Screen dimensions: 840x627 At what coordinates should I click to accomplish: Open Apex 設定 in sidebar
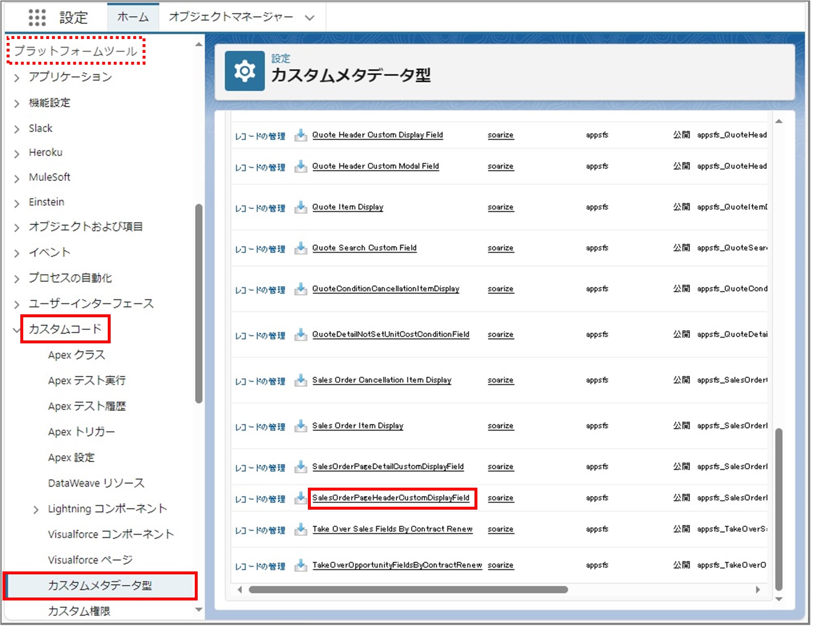click(71, 457)
